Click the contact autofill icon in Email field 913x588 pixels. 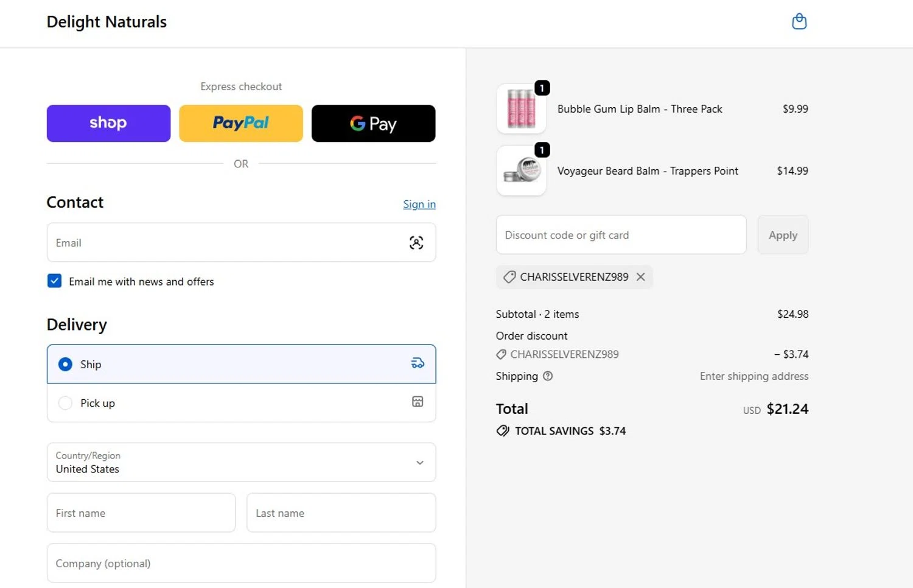pos(416,243)
